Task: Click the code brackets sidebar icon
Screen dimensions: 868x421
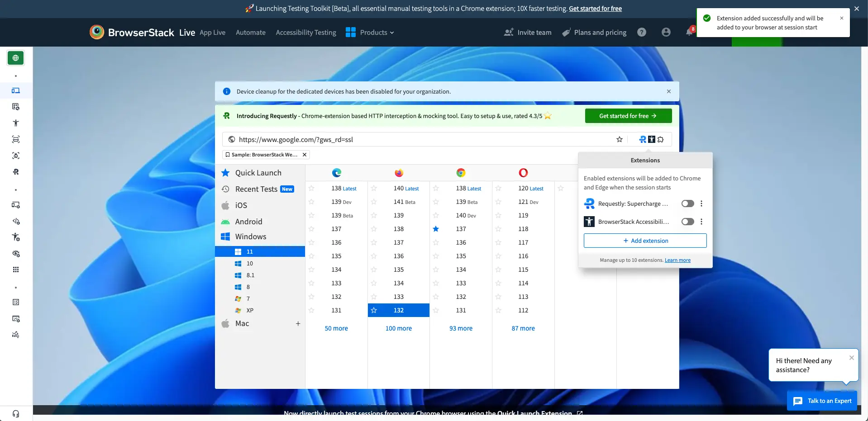Action: coord(16,221)
